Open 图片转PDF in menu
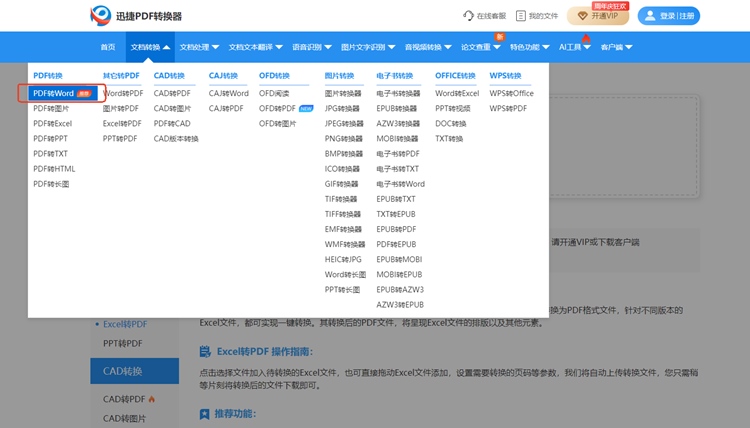This screenshot has height=428, width=750. 121,109
